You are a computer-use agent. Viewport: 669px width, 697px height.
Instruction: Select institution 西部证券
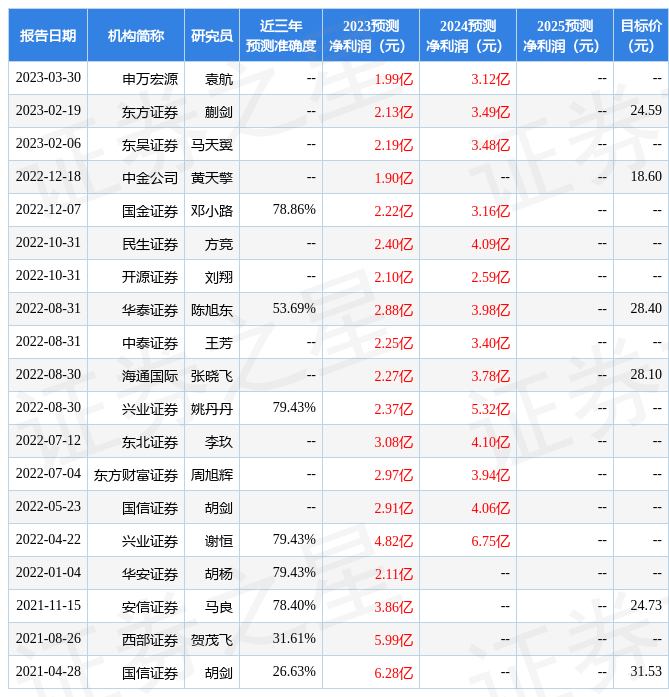coord(150,639)
